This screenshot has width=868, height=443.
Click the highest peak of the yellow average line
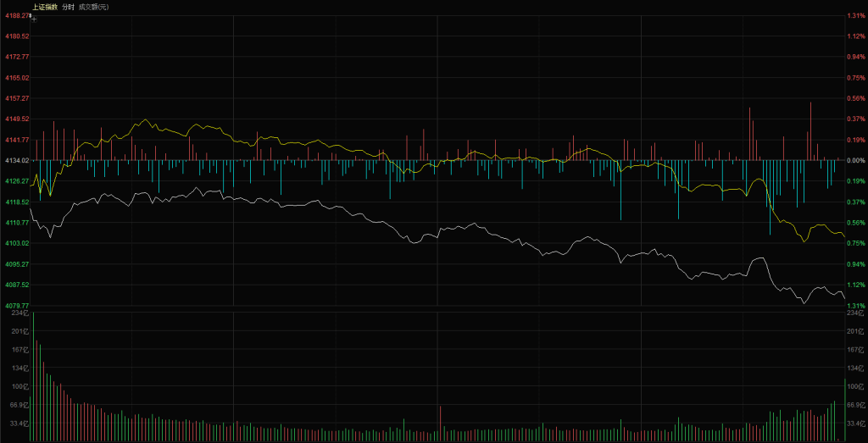tap(147, 120)
